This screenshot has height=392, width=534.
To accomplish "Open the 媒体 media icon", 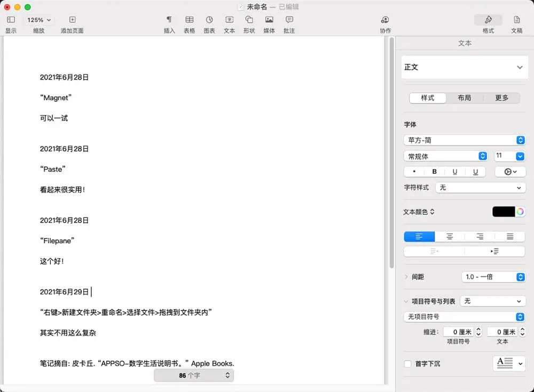I will pos(269,20).
